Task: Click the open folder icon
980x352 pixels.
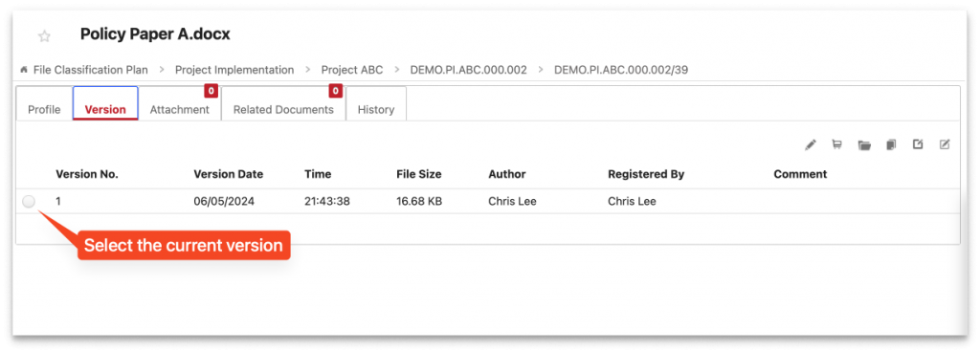Action: click(x=864, y=144)
